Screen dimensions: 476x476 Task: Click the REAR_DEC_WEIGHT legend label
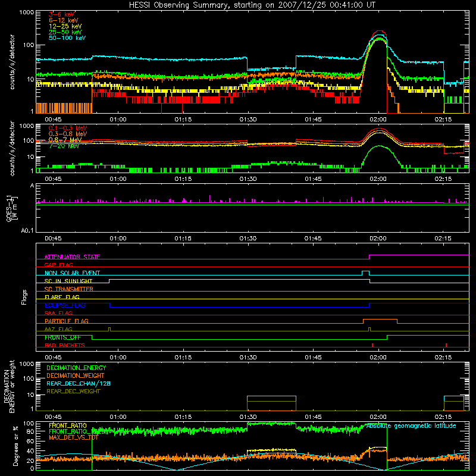pyautogui.click(x=73, y=392)
